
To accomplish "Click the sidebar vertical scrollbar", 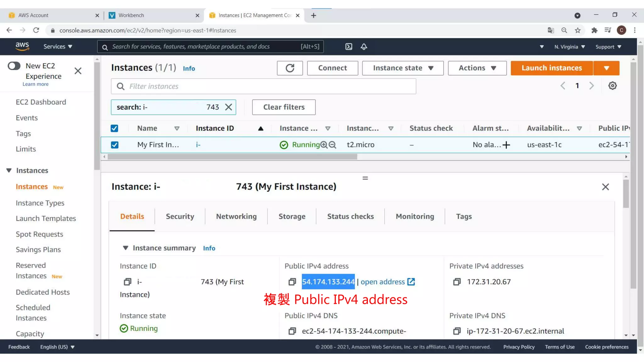I will [97, 116].
